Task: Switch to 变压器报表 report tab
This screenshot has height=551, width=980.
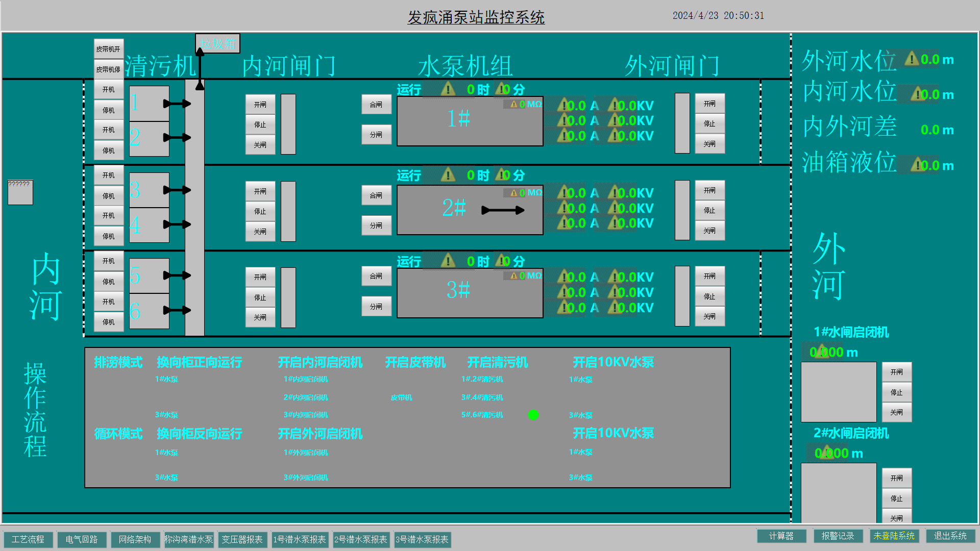Action: point(242,539)
